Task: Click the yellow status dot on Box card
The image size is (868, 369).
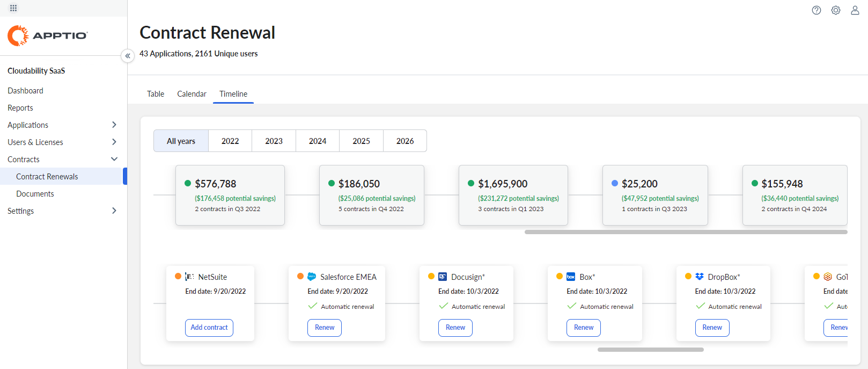Action: pos(560,276)
